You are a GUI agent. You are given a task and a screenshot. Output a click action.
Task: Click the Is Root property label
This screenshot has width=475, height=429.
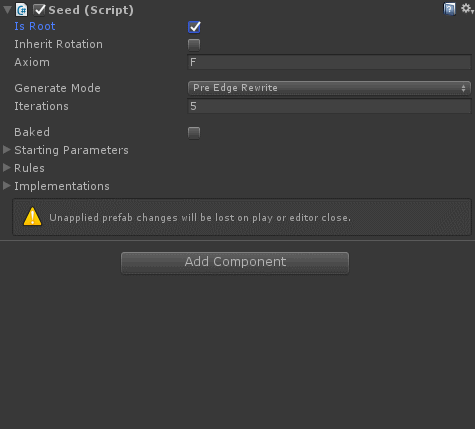(35, 26)
